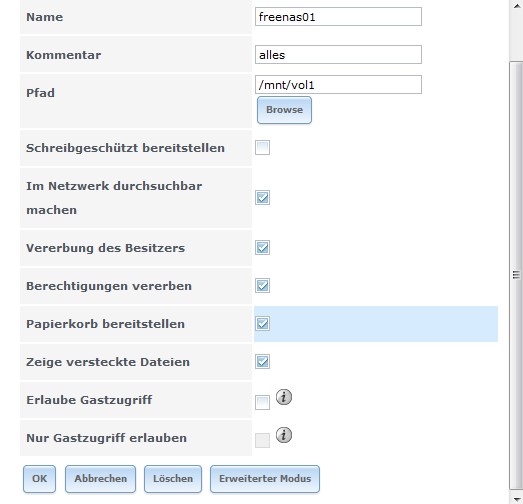Switch to Erweiterter Modus
This screenshot has height=504, width=523.
pos(265,479)
